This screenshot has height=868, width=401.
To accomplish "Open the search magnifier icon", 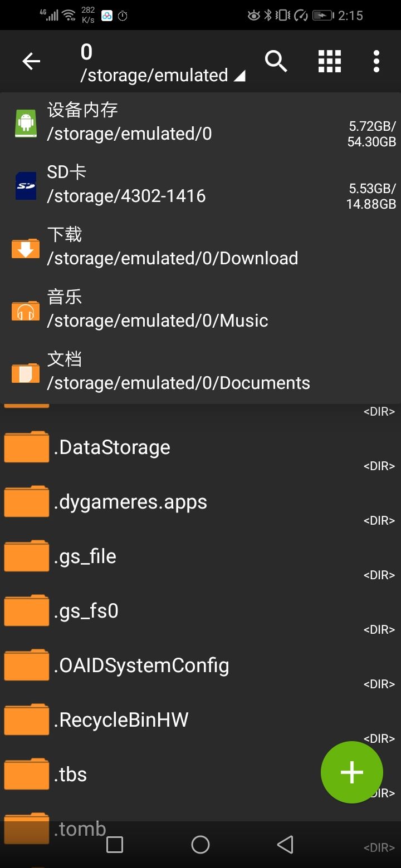I will [276, 61].
